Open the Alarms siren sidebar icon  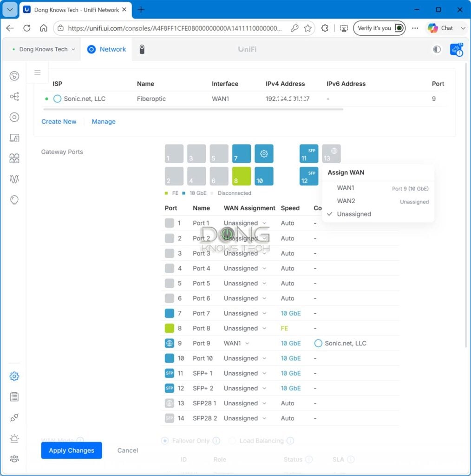(x=14, y=438)
